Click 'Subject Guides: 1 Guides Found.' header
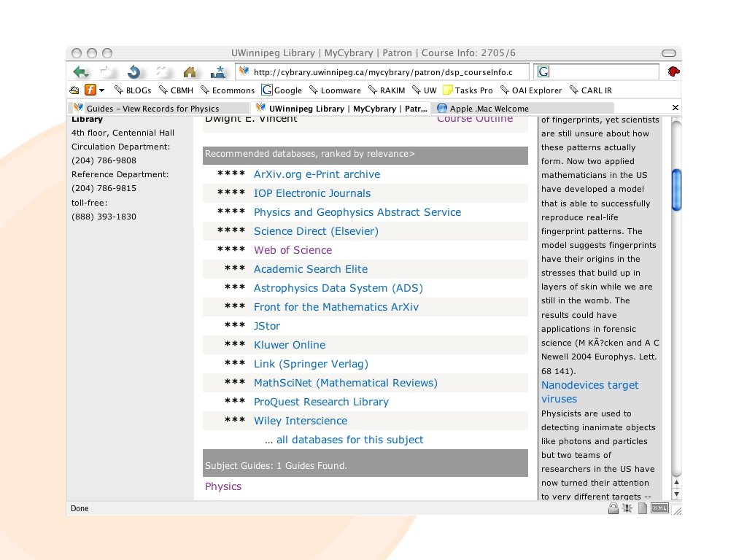Viewport: 747px width, 560px height. (x=365, y=463)
